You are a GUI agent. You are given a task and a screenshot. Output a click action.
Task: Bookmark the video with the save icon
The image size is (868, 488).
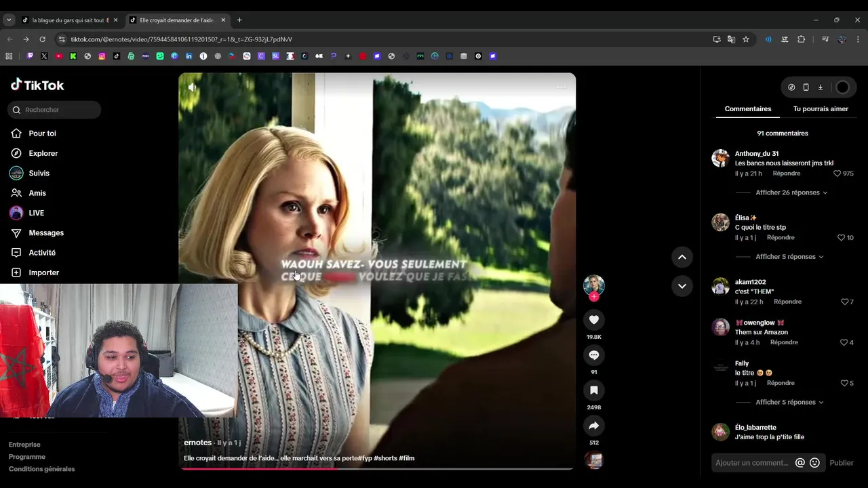(594, 390)
